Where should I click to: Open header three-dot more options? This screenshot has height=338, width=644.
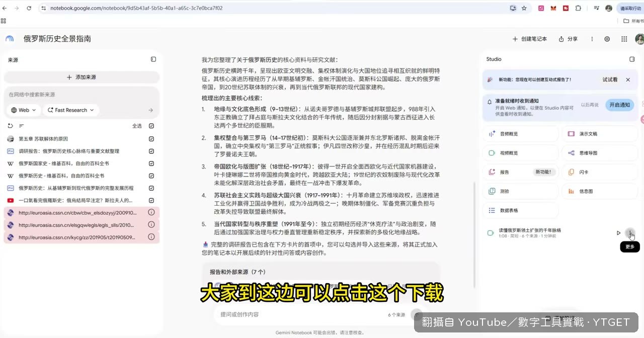[592, 39]
